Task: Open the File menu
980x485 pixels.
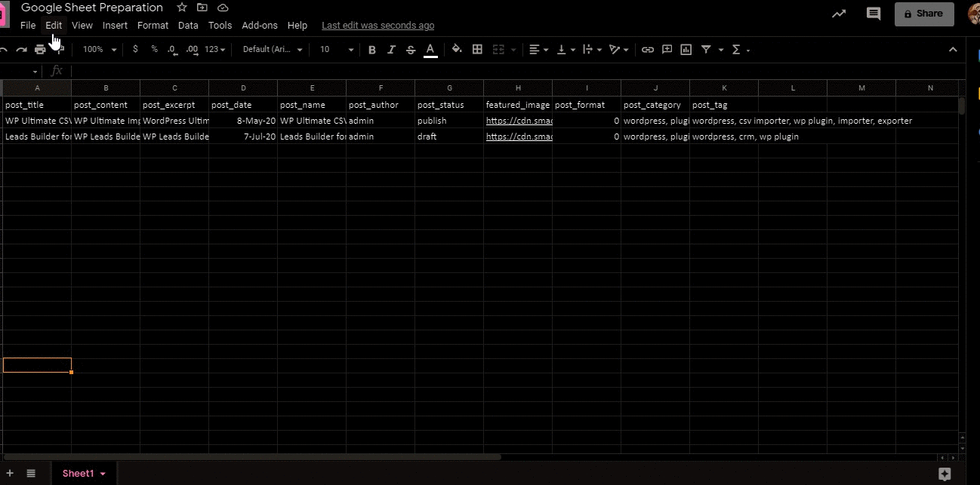Action: pyautogui.click(x=28, y=25)
